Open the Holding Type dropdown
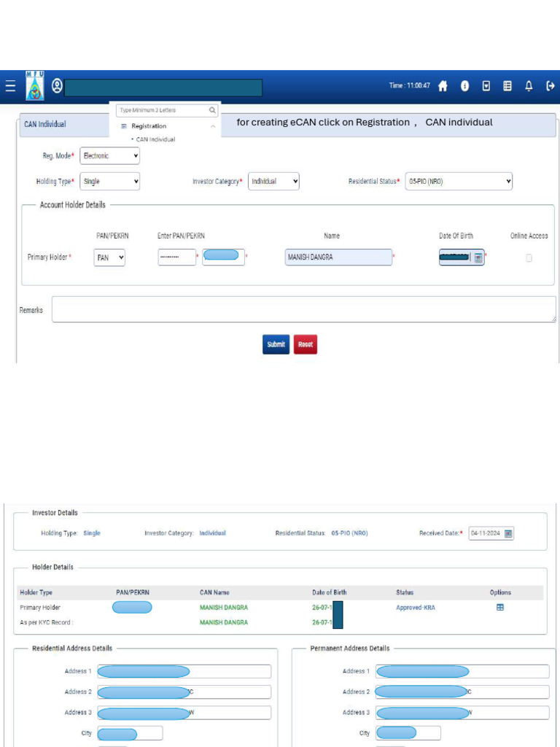560x747 pixels. point(109,182)
